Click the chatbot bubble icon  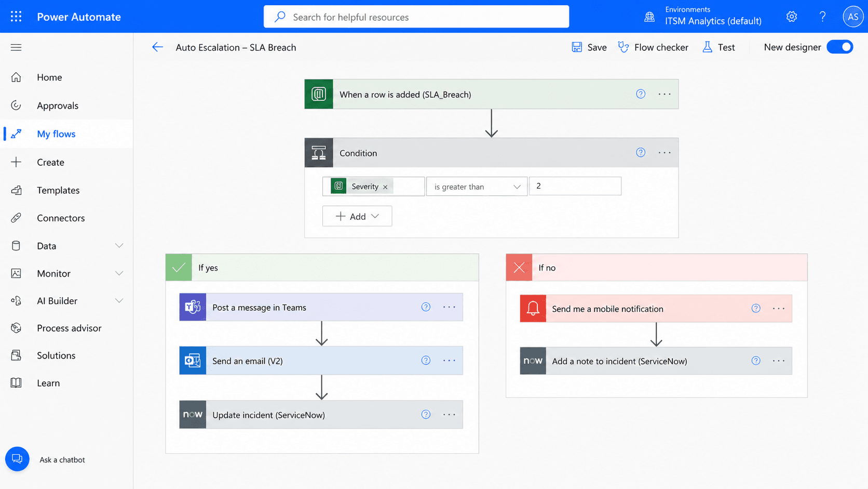coord(17,459)
